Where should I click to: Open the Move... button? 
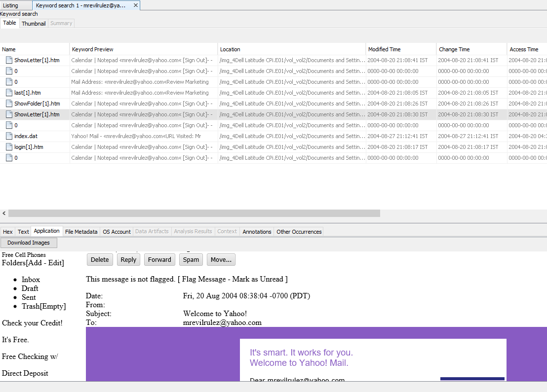221,259
